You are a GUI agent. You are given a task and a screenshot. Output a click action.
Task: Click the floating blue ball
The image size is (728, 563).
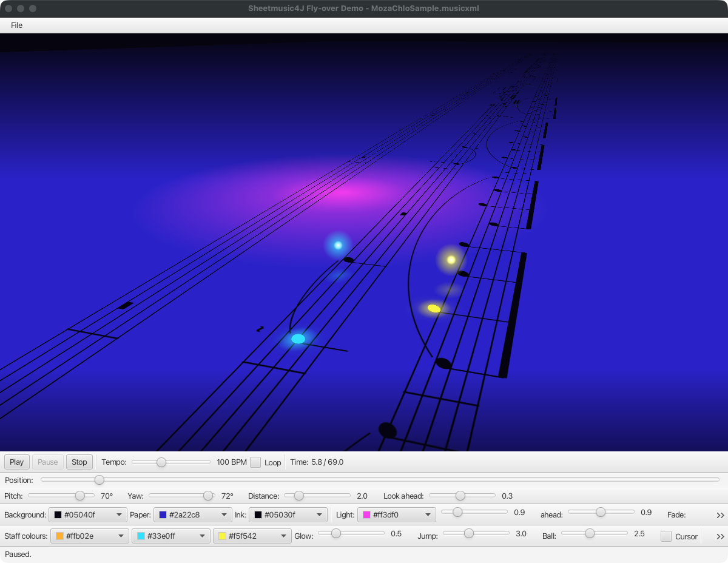pyautogui.click(x=338, y=245)
